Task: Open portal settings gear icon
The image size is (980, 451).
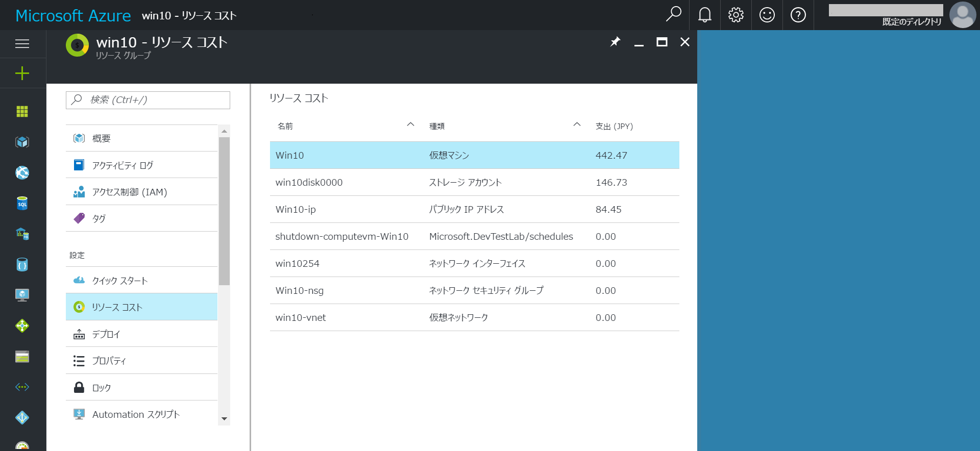Action: tap(736, 15)
